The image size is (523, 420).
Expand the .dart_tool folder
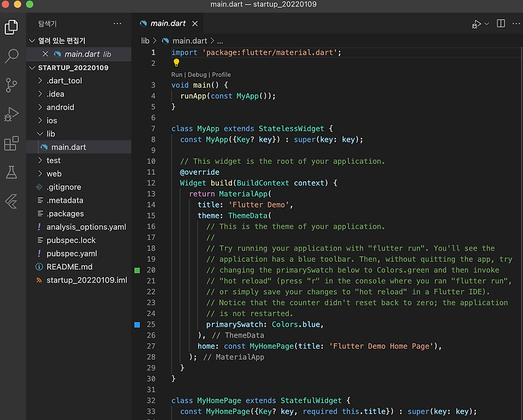coord(63,81)
